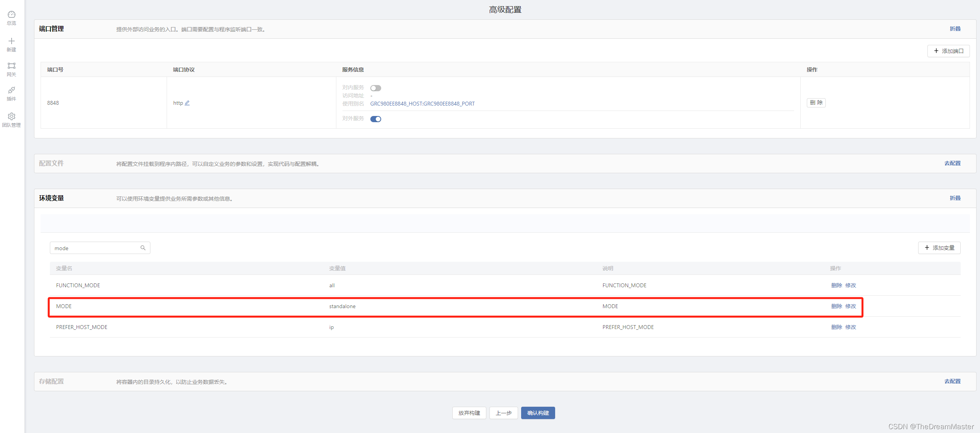Toggle the 对内服务 internal service switch

376,88
